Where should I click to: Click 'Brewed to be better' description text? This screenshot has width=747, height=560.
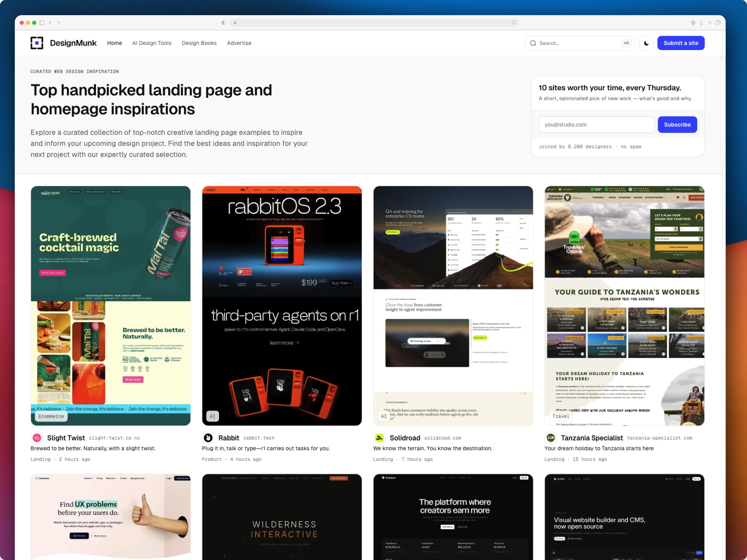click(x=93, y=448)
